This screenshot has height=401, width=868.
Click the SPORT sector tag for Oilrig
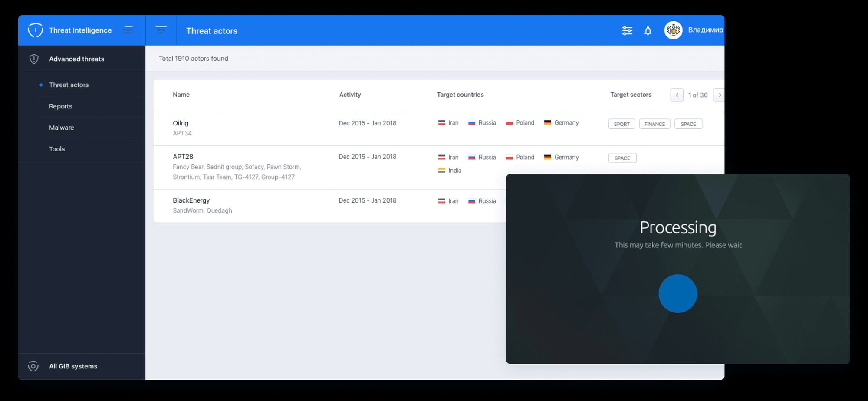(621, 124)
